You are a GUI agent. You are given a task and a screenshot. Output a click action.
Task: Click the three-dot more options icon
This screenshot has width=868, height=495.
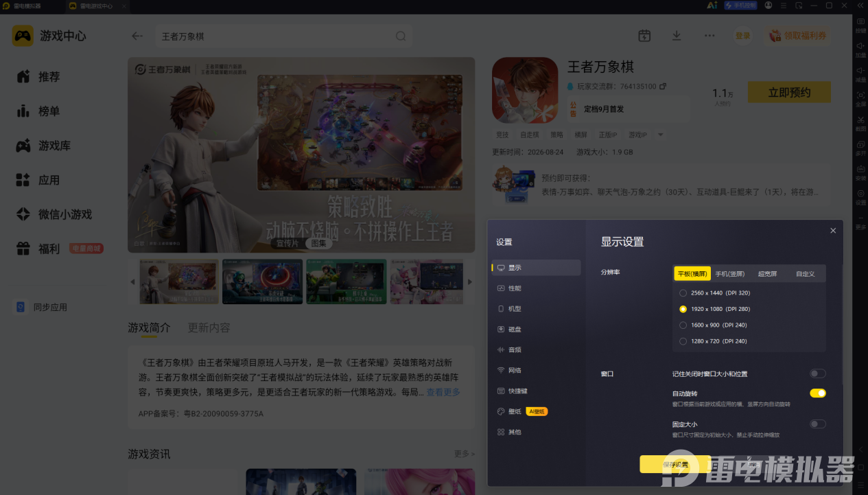[x=709, y=36]
